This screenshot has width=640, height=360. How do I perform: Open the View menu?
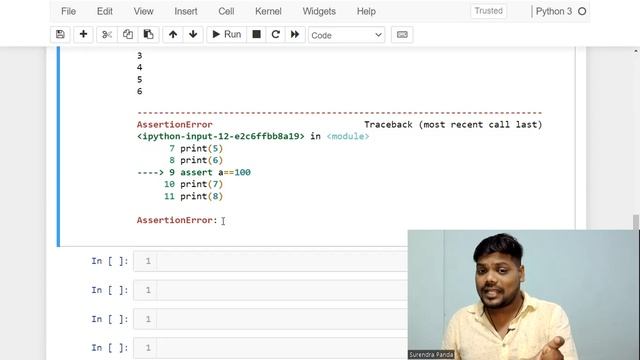coord(143,11)
